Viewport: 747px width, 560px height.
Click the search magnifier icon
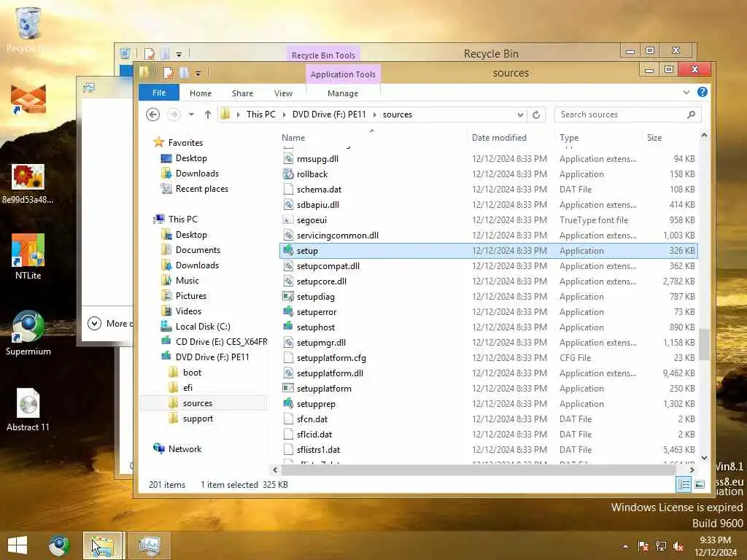pyautogui.click(x=692, y=114)
